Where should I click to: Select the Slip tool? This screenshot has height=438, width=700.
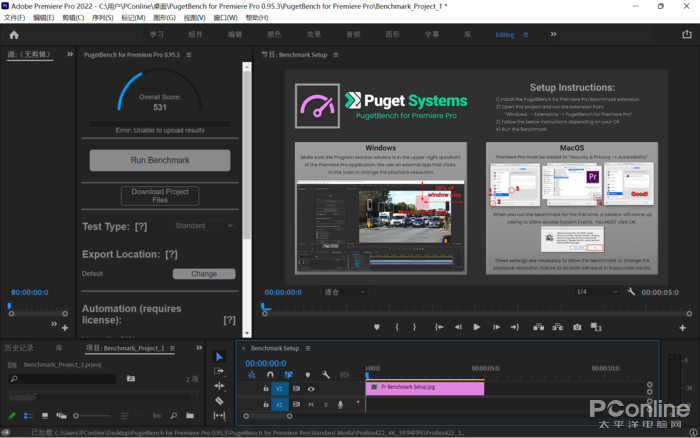click(x=219, y=416)
